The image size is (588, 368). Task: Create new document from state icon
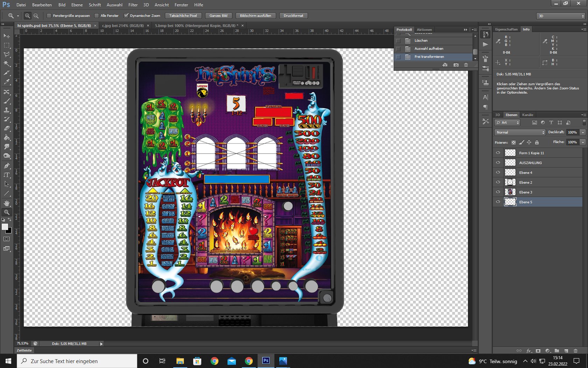pos(445,65)
